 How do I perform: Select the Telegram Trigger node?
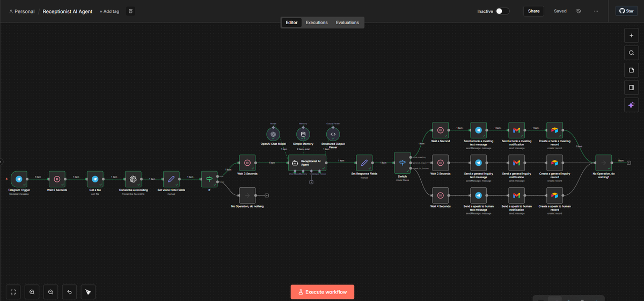coord(19,179)
